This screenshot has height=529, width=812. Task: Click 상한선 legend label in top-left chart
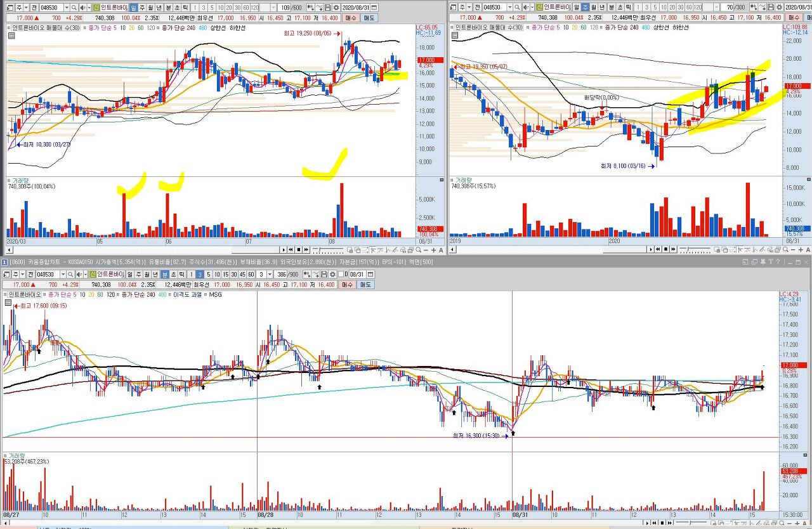pyautogui.click(x=219, y=28)
